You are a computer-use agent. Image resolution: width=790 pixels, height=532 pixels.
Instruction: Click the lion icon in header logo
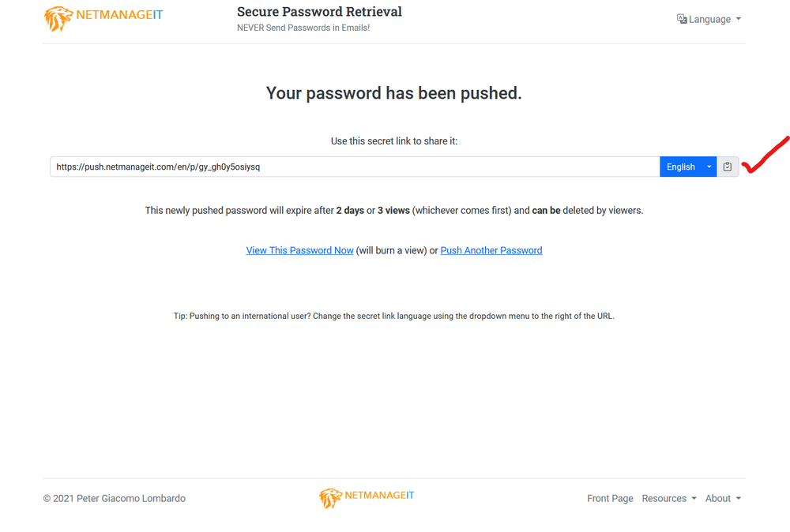point(58,18)
